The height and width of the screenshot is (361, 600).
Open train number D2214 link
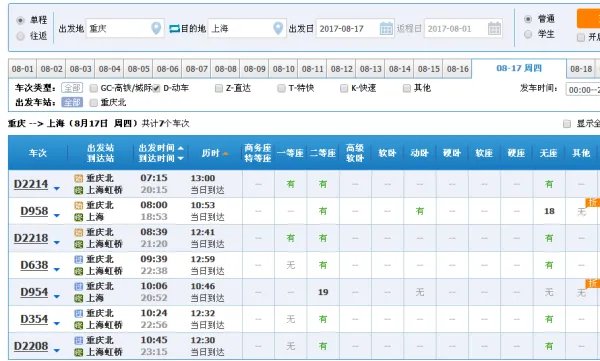coord(31,184)
